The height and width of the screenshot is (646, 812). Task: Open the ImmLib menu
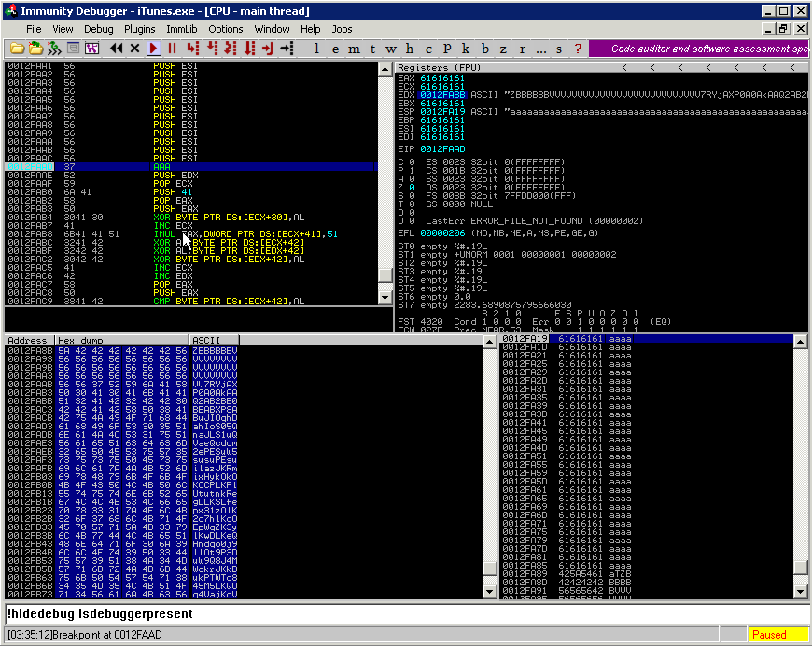pyautogui.click(x=182, y=29)
